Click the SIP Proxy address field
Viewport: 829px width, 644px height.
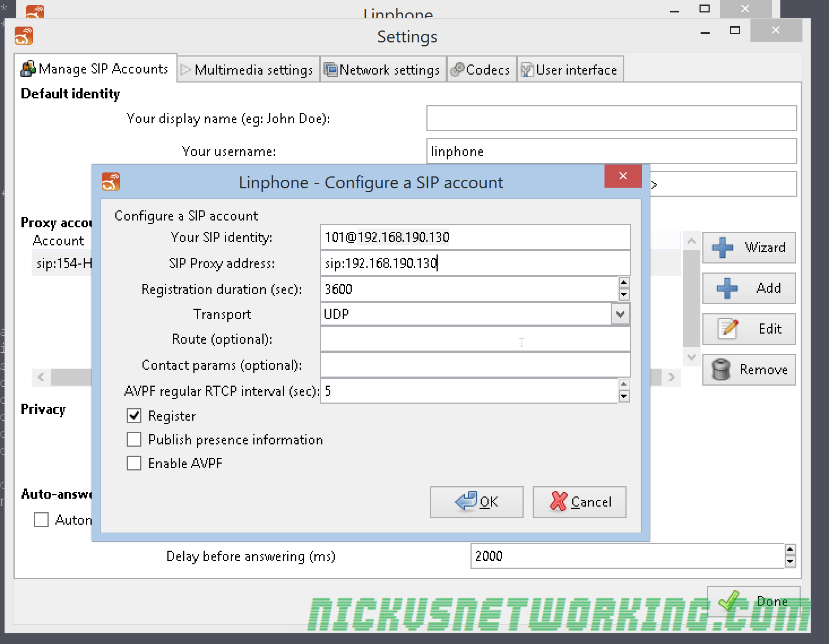coord(475,263)
